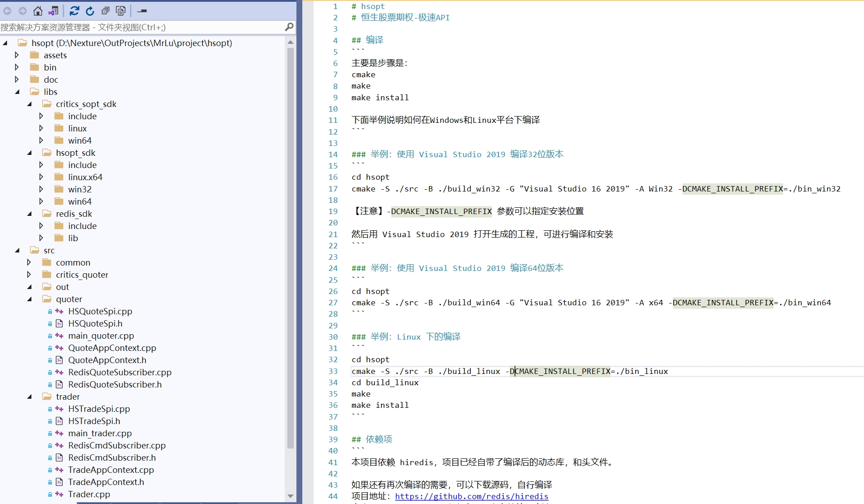Collapse the redis_sdk folder
Viewport: 864px width, 504px height.
[x=29, y=214]
